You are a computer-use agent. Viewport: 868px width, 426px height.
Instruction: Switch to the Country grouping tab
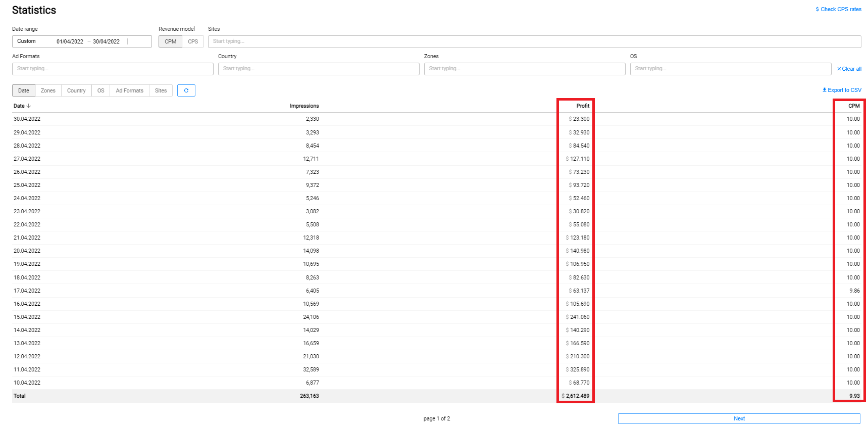(x=76, y=90)
